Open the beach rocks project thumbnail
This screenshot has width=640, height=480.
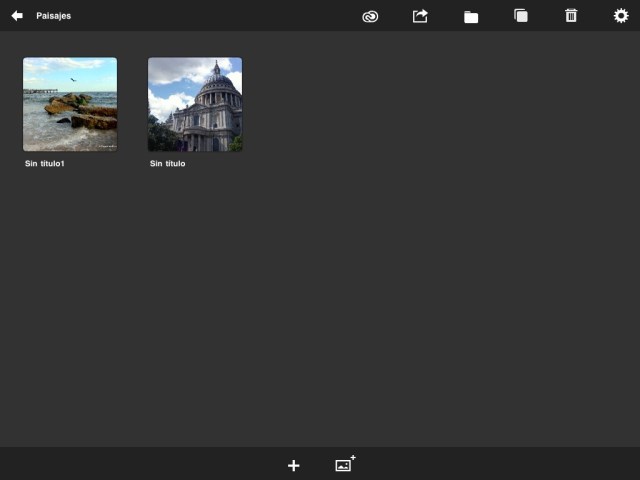point(70,104)
